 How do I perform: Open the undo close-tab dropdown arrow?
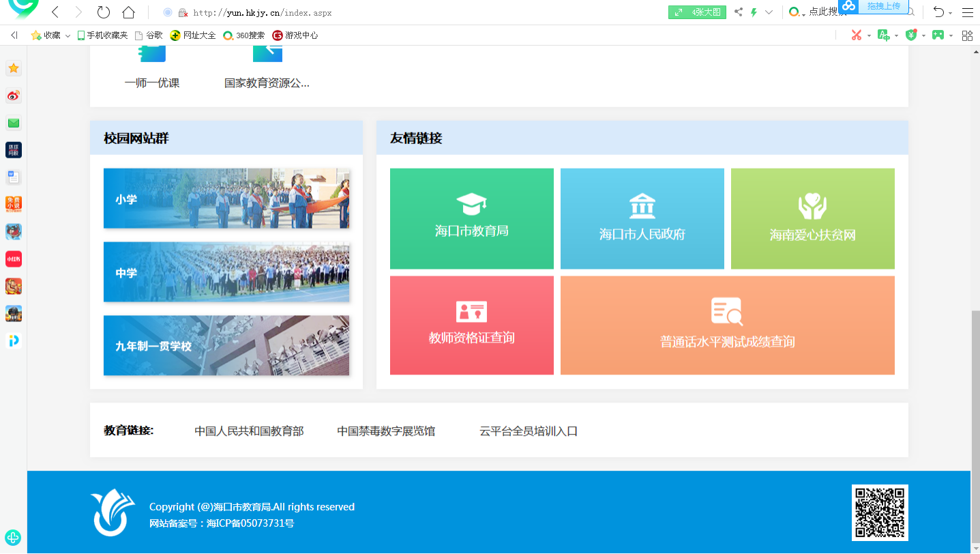(x=951, y=13)
